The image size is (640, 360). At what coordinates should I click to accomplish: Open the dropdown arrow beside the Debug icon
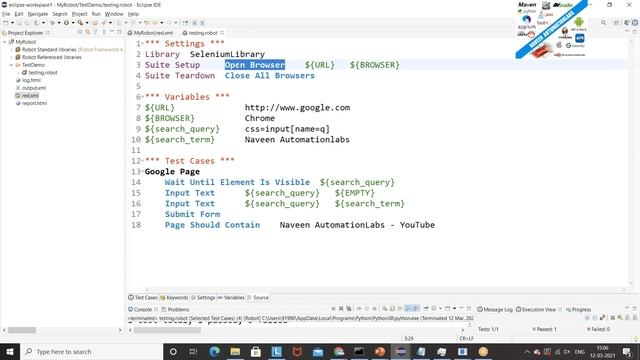(59, 23)
